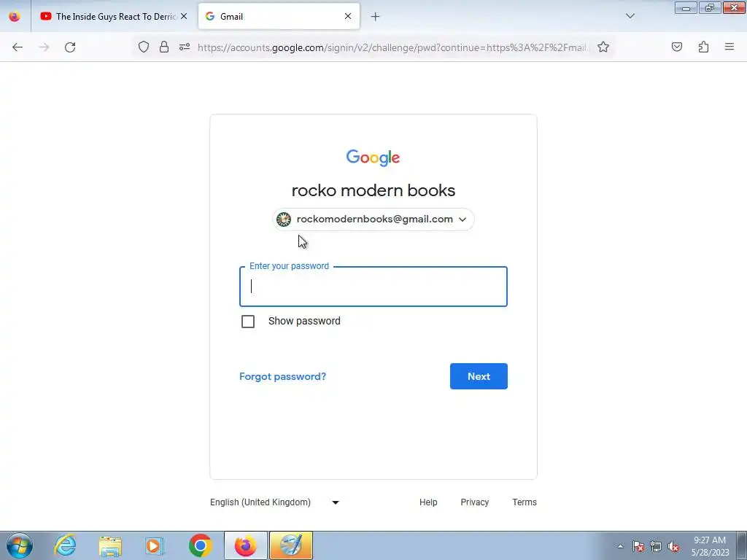Screen dimensions: 747x560
Task: Open a new tab with plus
Action: click(376, 17)
